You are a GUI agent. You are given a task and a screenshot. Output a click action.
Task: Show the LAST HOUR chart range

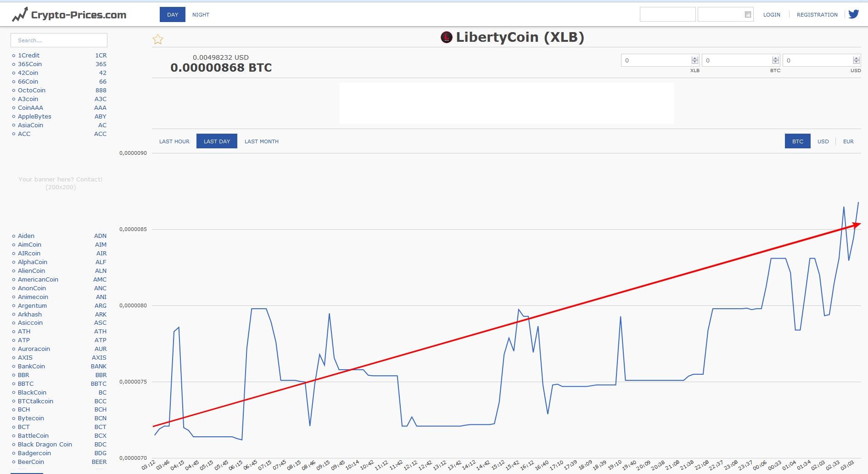point(174,141)
